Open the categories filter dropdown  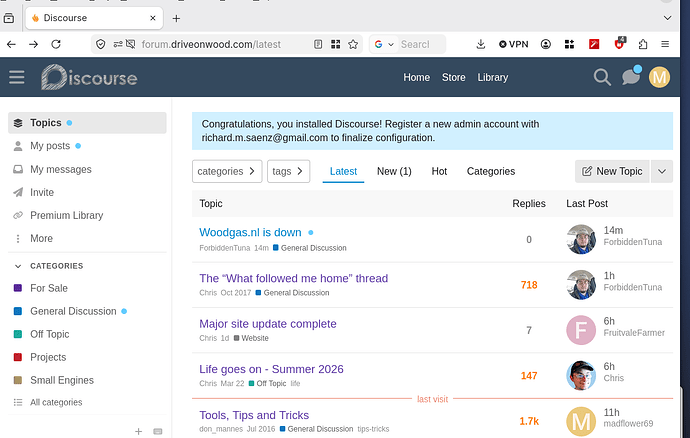pyautogui.click(x=227, y=171)
